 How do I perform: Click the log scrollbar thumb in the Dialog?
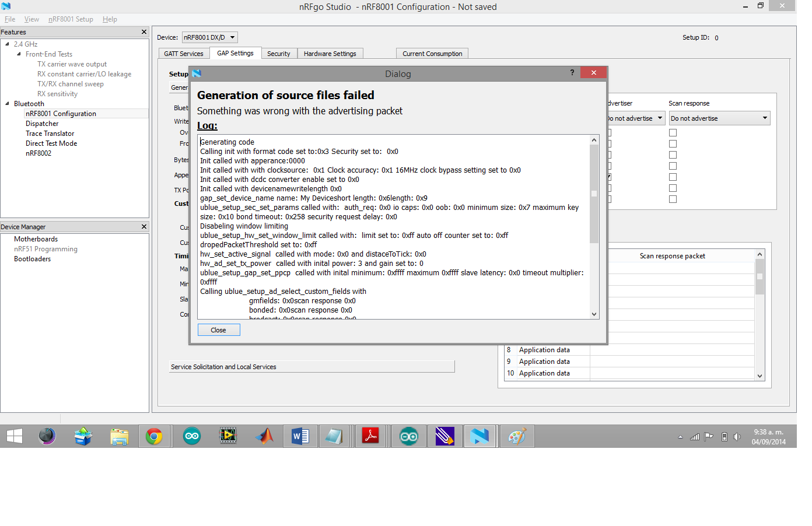[594, 194]
